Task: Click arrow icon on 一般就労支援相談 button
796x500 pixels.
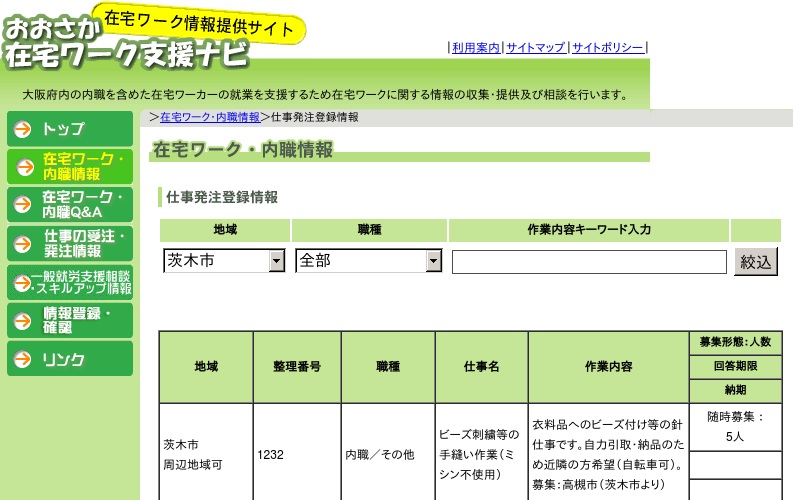Action: pos(20,282)
